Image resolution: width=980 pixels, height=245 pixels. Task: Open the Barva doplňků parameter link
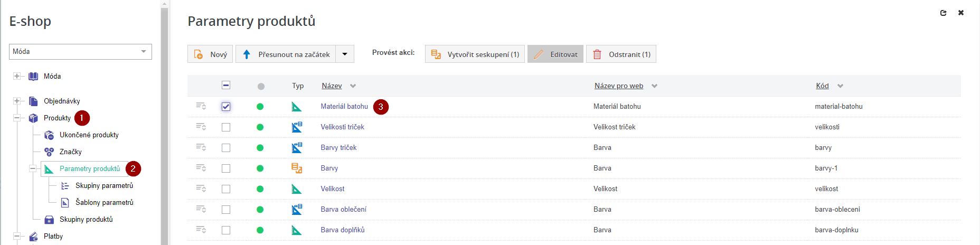point(342,230)
